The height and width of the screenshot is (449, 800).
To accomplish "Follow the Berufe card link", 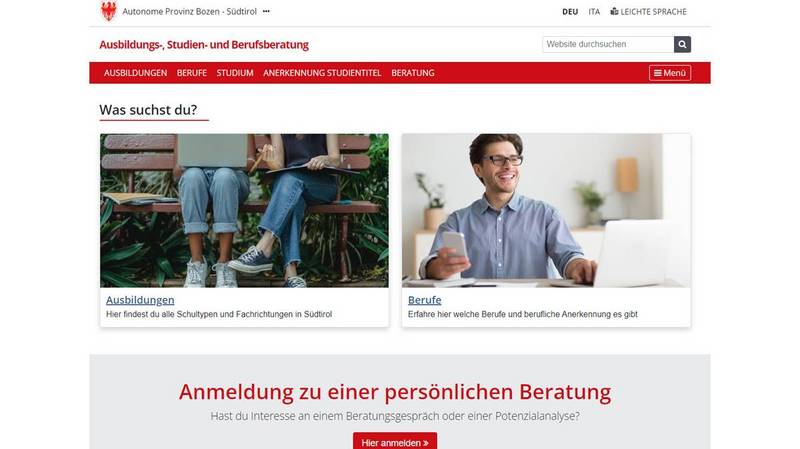I will [424, 300].
